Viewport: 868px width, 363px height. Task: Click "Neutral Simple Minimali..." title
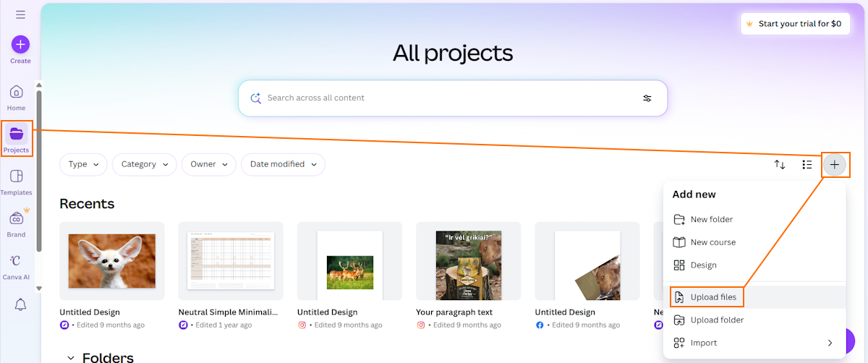tap(228, 312)
